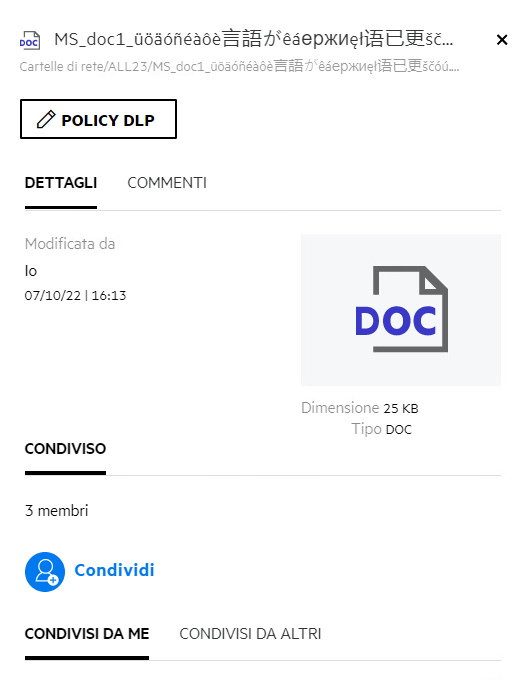Image resolution: width=521 pixels, height=680 pixels.
Task: Click the pencil icon on Policy DLP
Action: click(46, 120)
